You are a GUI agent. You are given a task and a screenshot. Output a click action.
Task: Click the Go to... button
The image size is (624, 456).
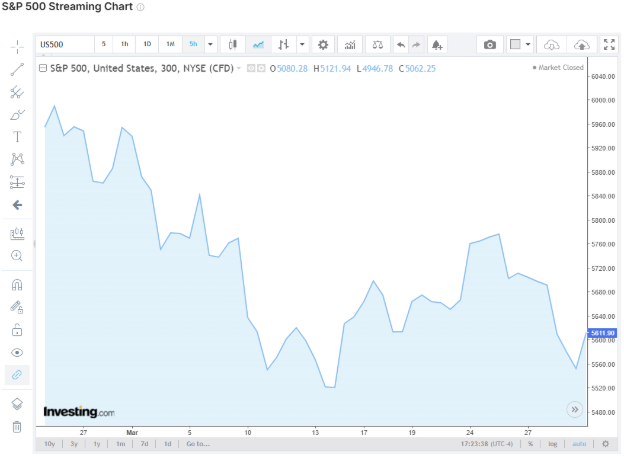coord(198,444)
